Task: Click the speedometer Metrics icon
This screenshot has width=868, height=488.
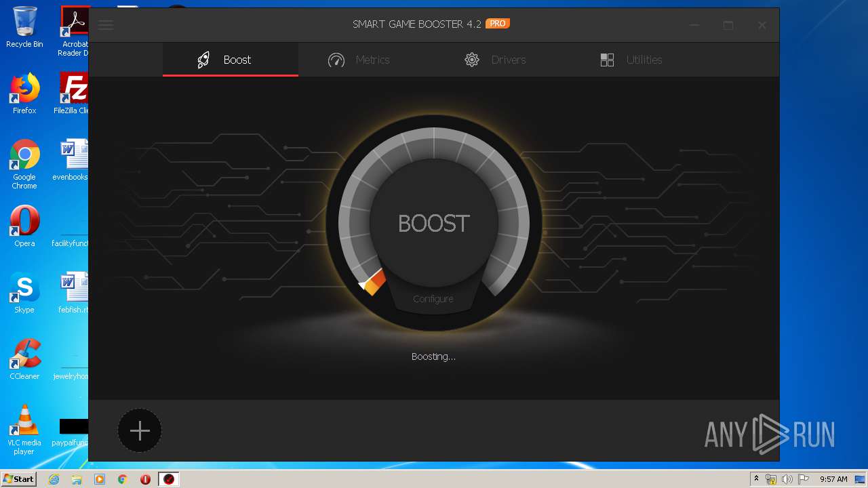Action: point(336,60)
